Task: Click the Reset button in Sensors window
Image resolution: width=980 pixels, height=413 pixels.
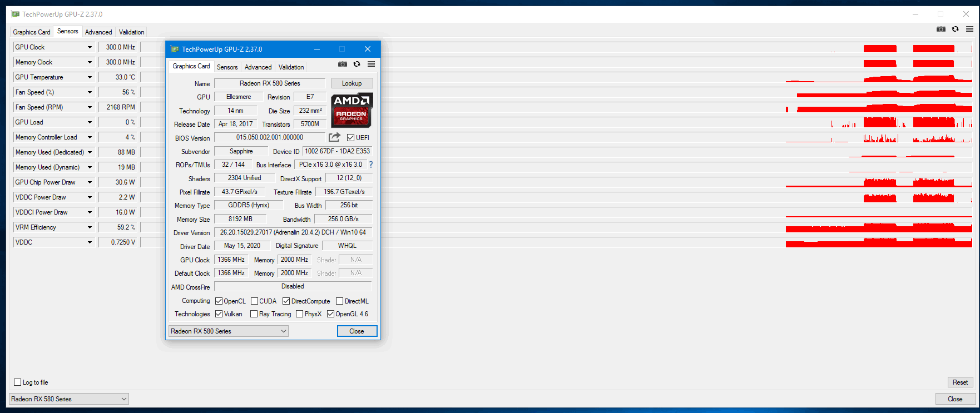Action: click(x=960, y=382)
